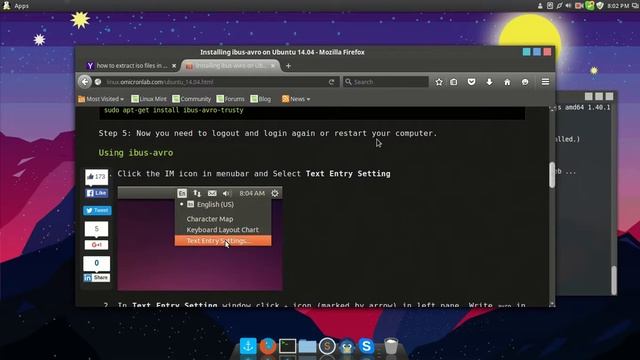Click the clock showing 8:02 PM
Screen dimensions: 640x360
[x=618, y=6]
